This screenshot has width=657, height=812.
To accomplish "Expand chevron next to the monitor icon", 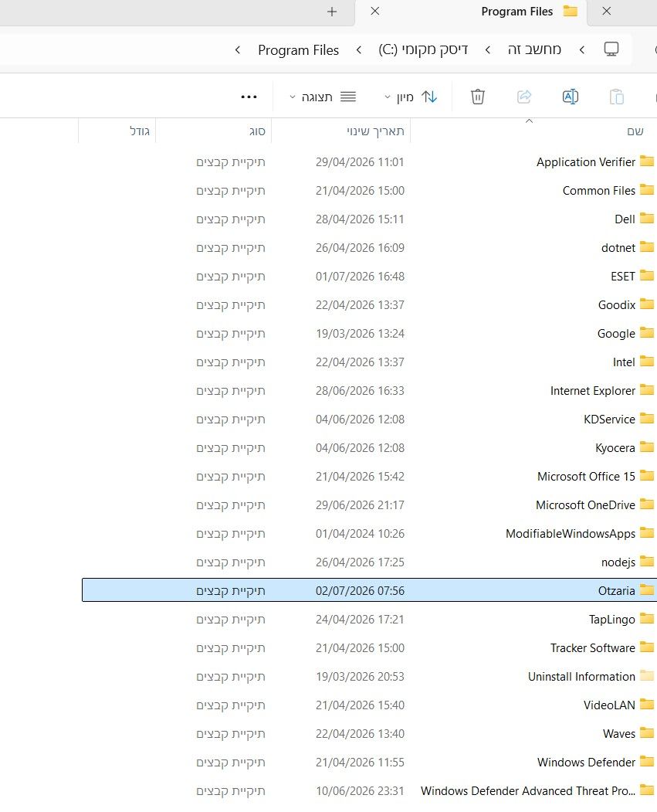I will 582,49.
